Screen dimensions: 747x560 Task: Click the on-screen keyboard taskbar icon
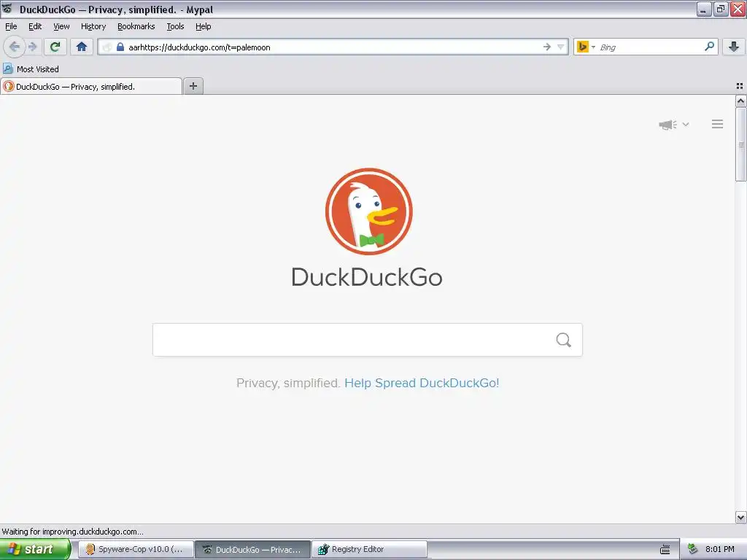(665, 550)
